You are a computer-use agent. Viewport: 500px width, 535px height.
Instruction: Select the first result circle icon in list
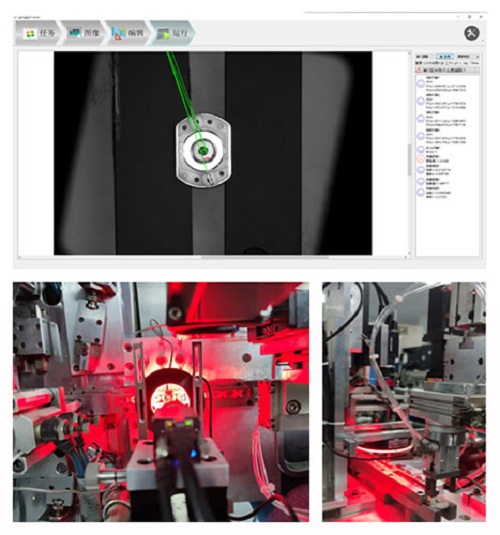(421, 84)
